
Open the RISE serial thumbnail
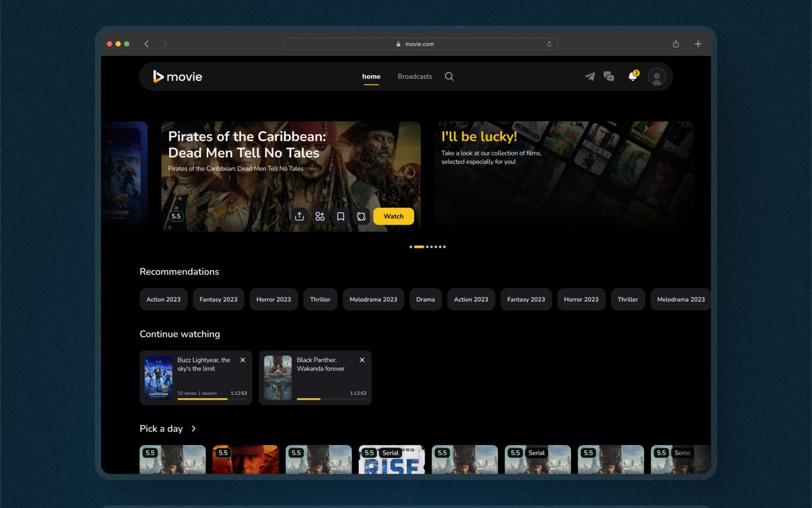(391, 460)
